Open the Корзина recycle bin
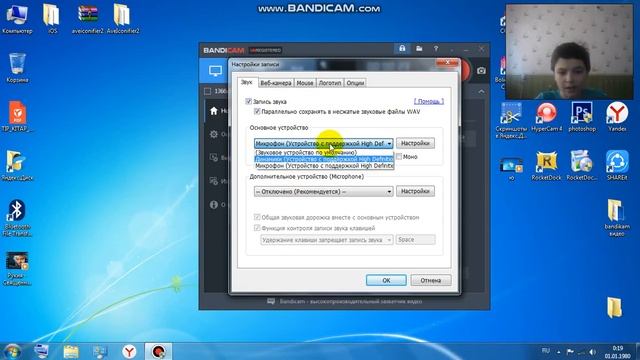Viewport: 640px width, 360px height. pyautogui.click(x=17, y=68)
